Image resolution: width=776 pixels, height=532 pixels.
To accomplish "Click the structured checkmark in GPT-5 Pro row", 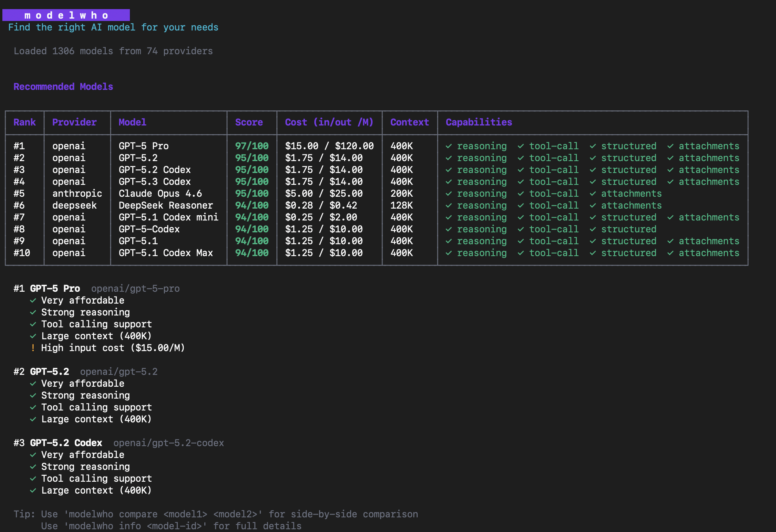I will (593, 146).
